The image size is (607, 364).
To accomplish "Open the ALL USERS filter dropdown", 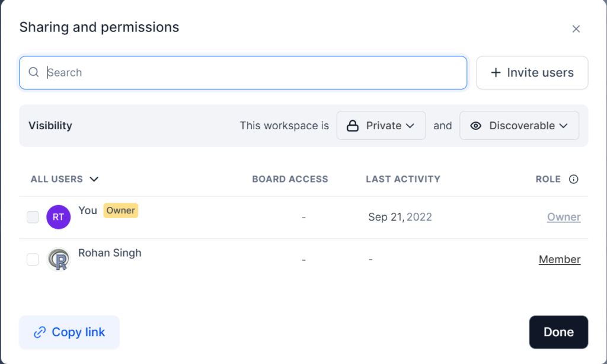I will click(x=65, y=179).
